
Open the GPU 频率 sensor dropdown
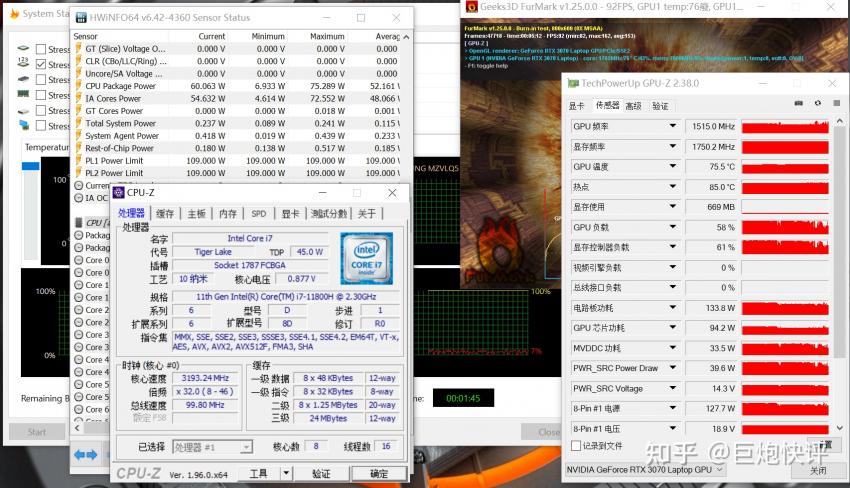point(673,126)
